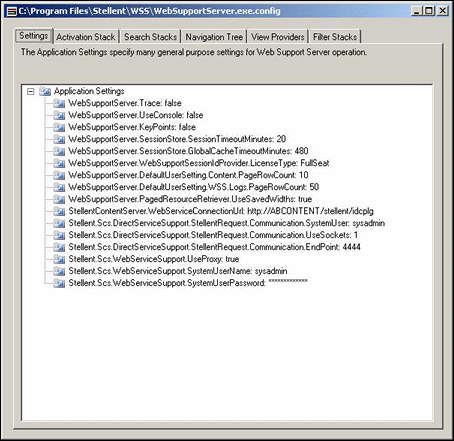The width and height of the screenshot is (454, 441).
Task: Click the icon beside WebSupportServer.UseConsole
Action: pyautogui.click(x=59, y=115)
